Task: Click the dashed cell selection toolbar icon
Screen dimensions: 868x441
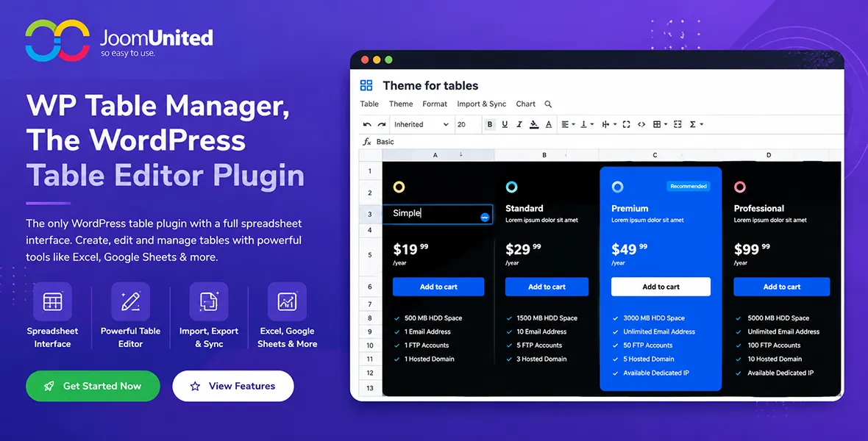Action: click(x=677, y=124)
